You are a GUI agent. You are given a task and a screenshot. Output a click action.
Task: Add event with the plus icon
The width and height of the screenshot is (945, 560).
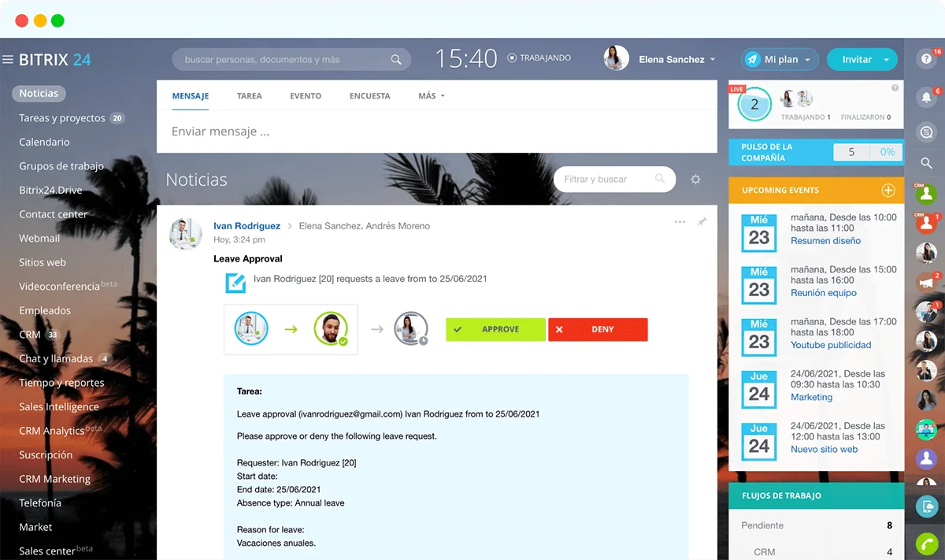click(888, 191)
